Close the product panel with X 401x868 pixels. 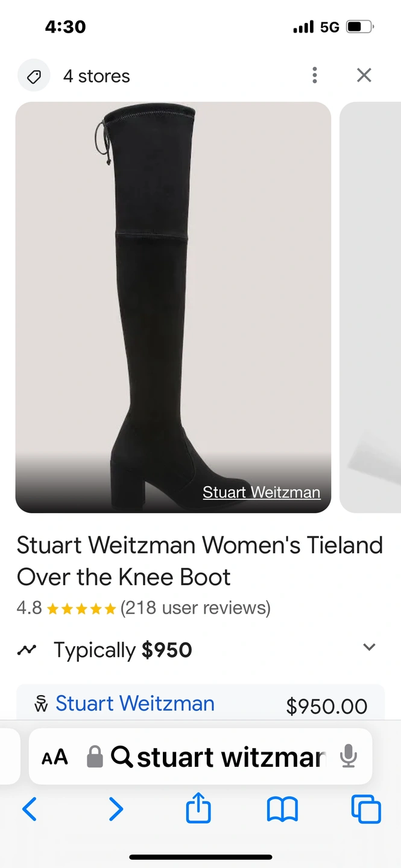tap(364, 75)
